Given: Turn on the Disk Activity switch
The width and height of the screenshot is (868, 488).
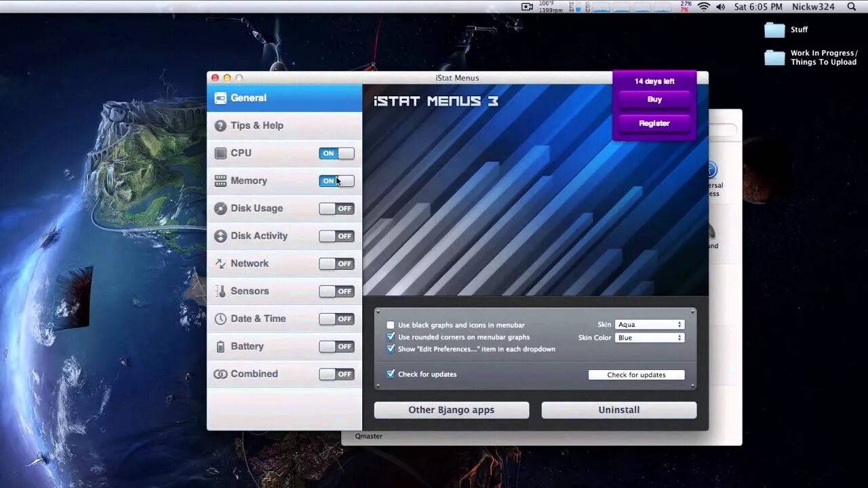Looking at the screenshot, I should click(x=336, y=236).
